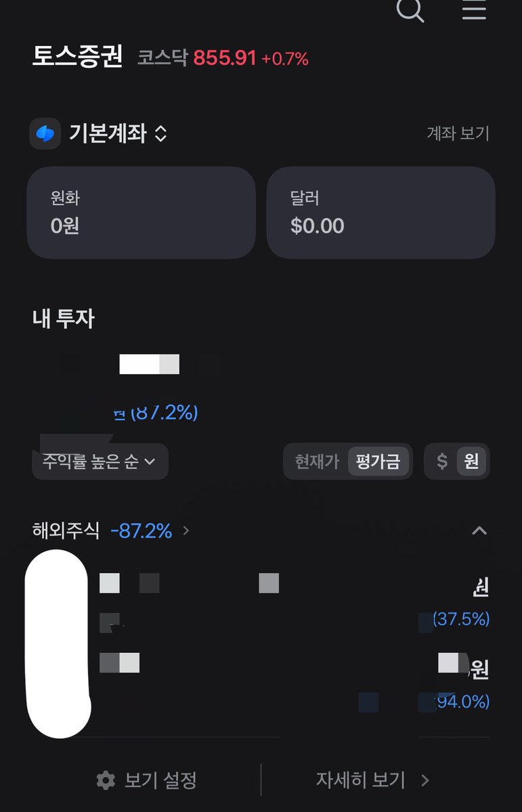This screenshot has width=522, height=812.
Task: Tap the 토스증권 title
Action: [x=77, y=58]
